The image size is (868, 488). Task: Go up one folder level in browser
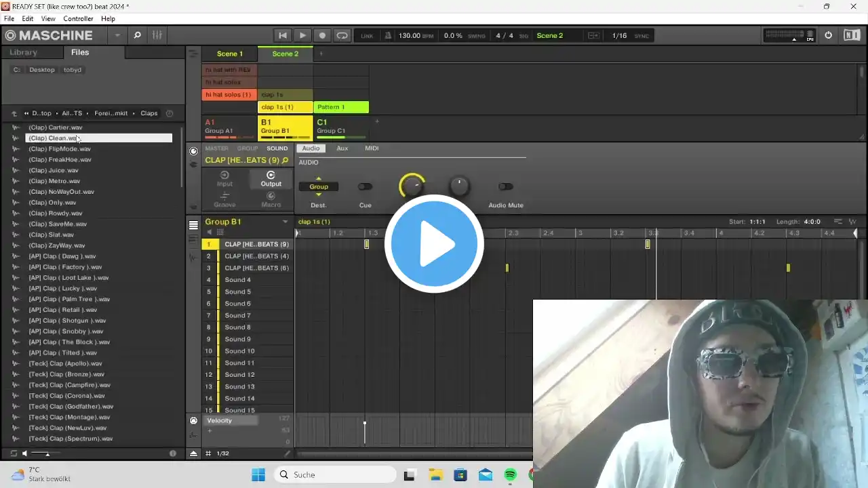14,113
